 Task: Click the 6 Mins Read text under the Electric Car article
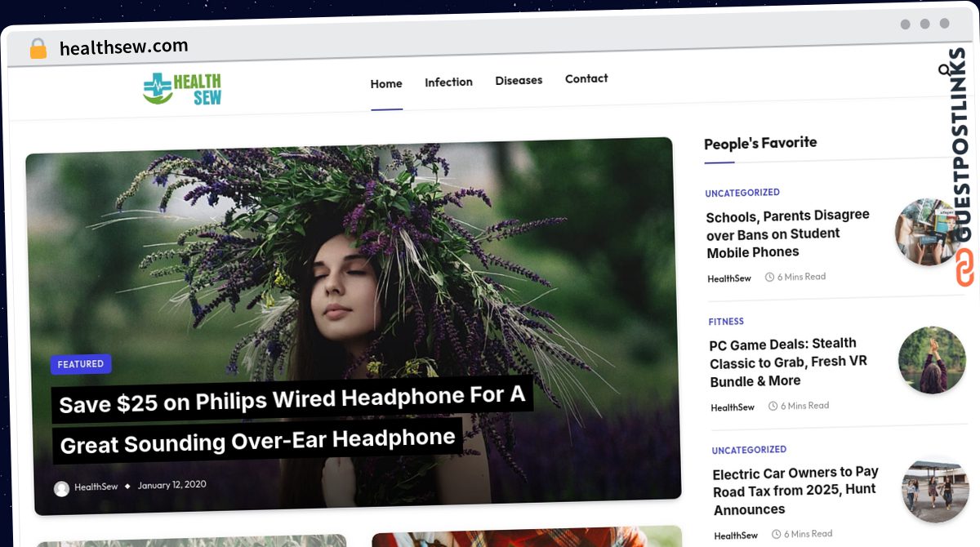tap(808, 534)
